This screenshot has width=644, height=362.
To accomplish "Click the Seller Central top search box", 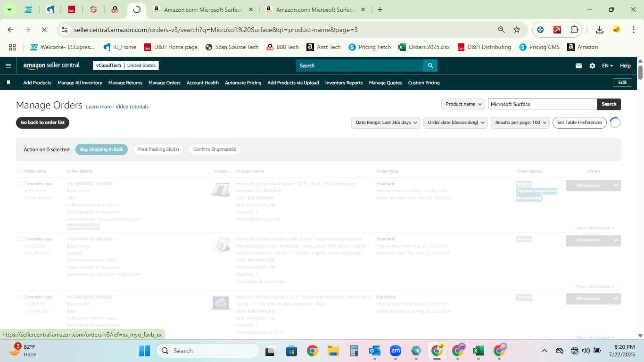I will tap(359, 66).
